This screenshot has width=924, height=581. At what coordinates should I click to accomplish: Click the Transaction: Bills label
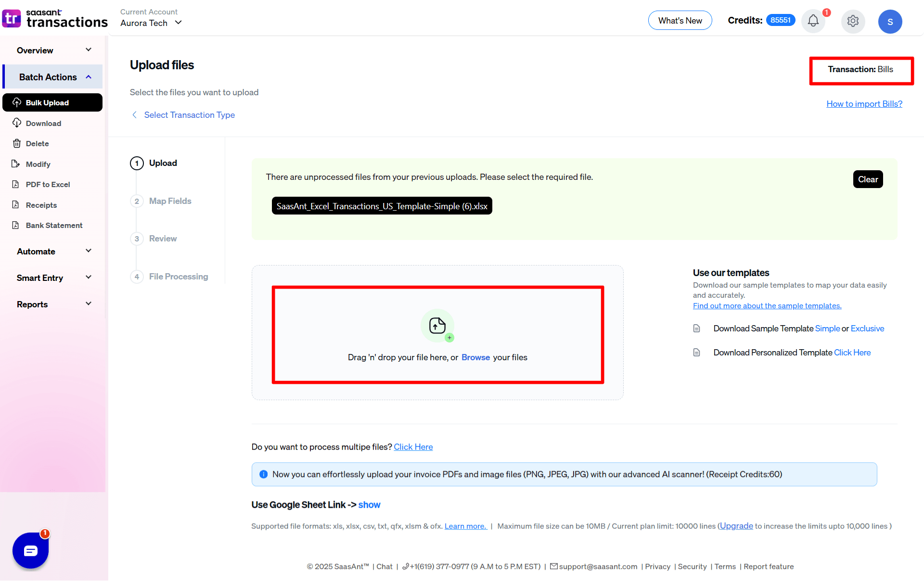tap(860, 69)
